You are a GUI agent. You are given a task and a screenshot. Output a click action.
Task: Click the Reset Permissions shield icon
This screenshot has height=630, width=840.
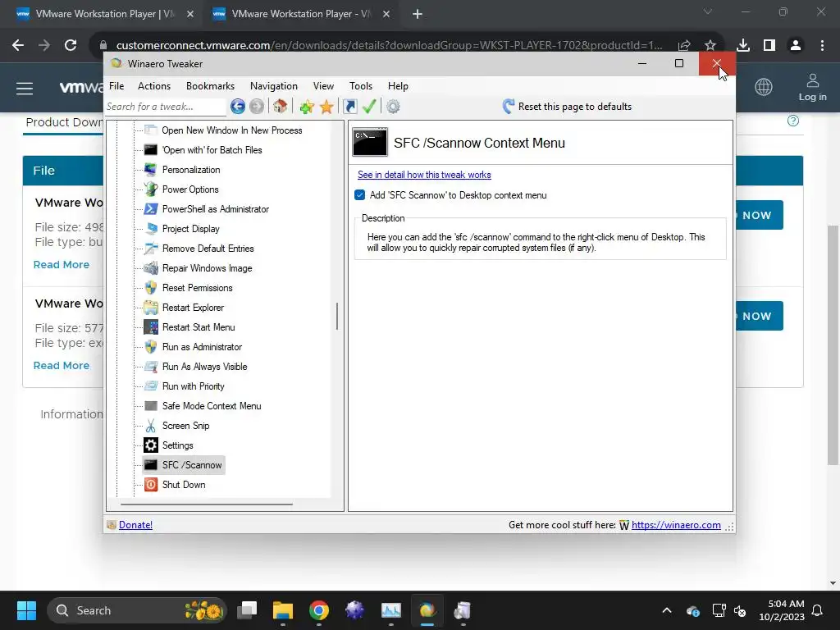[x=151, y=288]
